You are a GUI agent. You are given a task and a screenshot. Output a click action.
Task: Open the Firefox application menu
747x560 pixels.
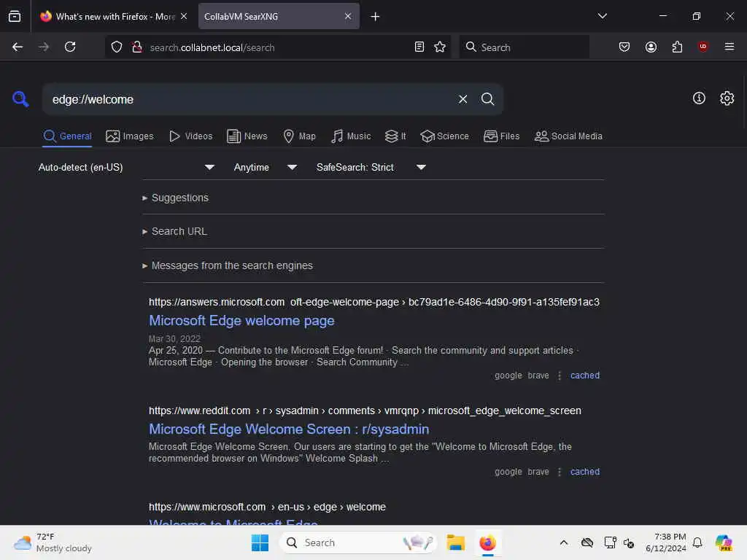tap(729, 47)
